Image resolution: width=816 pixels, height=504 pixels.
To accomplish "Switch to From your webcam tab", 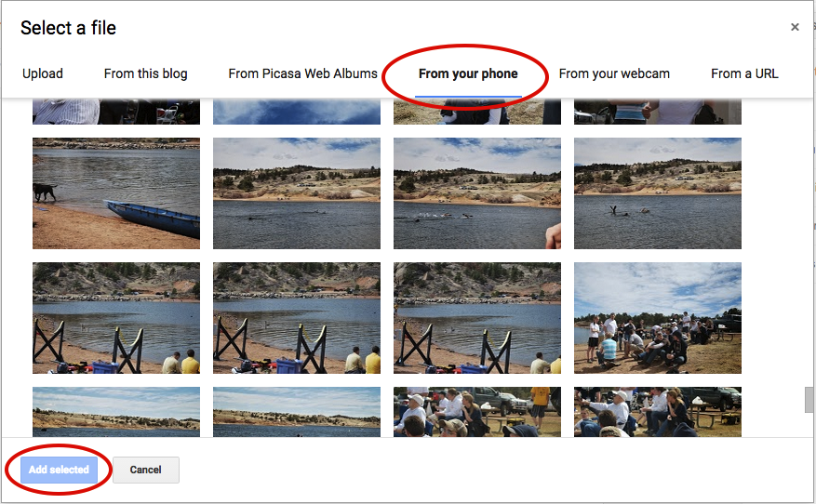I will coord(614,73).
